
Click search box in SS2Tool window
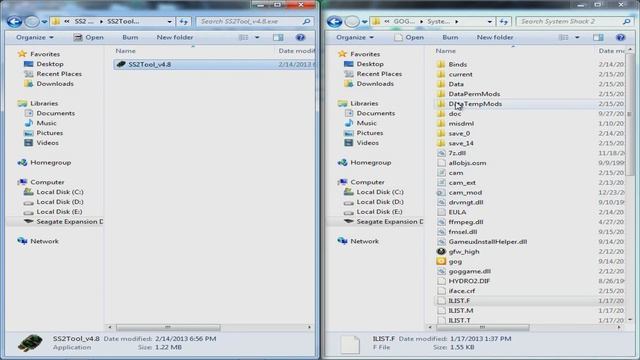[255, 21]
